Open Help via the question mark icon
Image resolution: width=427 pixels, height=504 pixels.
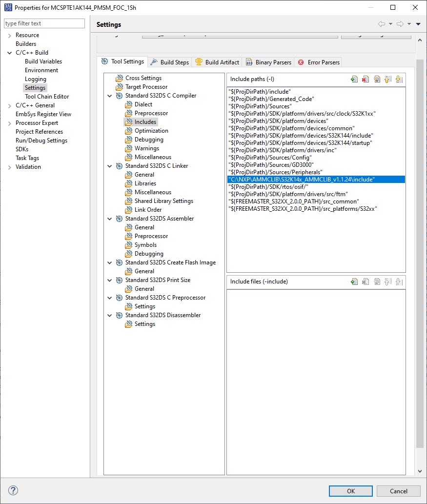tap(13, 491)
